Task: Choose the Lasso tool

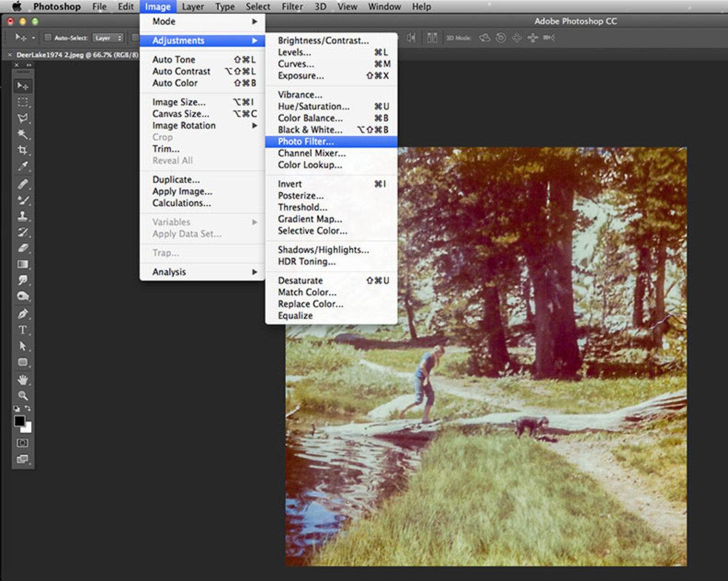Action: [23, 119]
